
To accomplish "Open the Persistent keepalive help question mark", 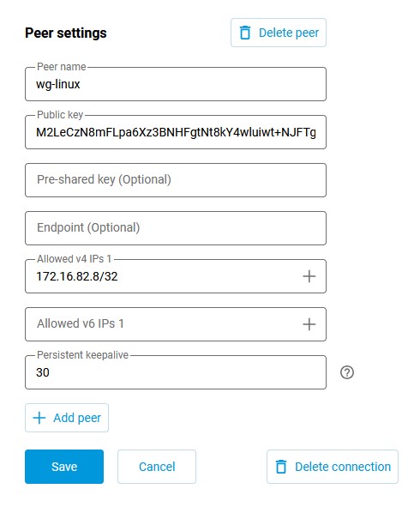I will (347, 372).
